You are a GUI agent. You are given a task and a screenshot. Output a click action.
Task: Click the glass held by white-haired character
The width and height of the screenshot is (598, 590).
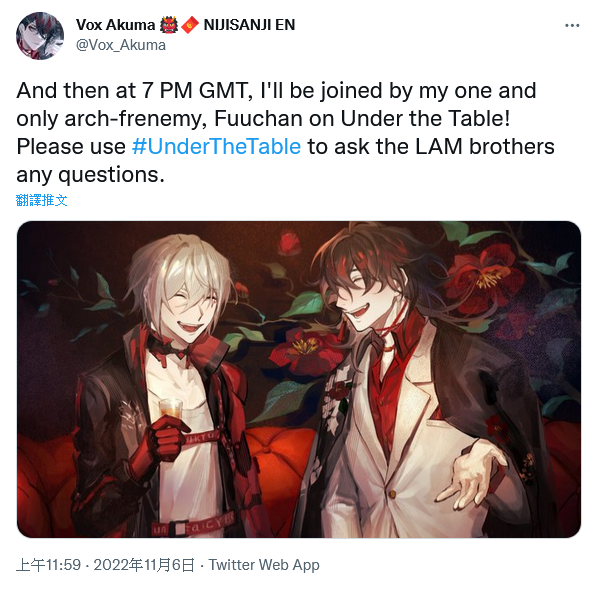(171, 408)
